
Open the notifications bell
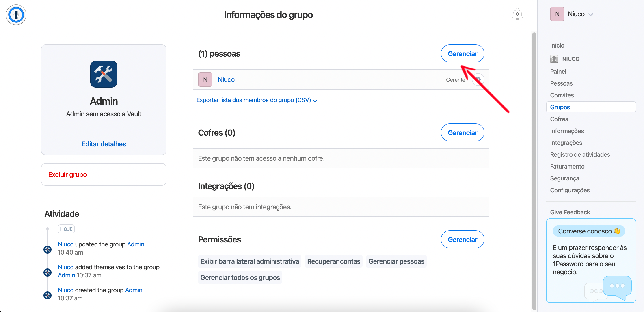517,14
